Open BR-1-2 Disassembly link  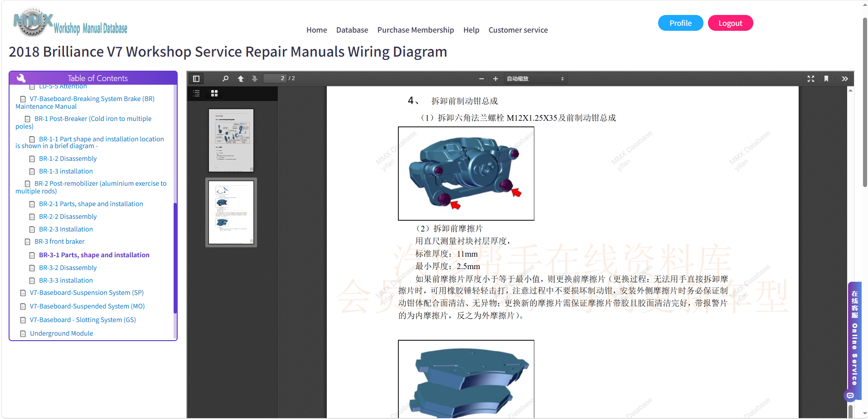68,159
